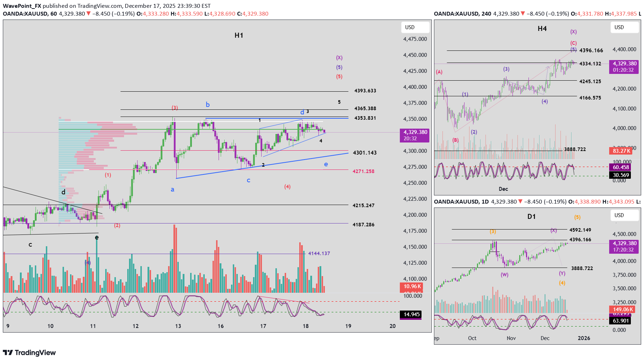This screenshot has width=644, height=361.
Task: Click the red down-triangle in H1 chart header
Action: [x=88, y=14]
